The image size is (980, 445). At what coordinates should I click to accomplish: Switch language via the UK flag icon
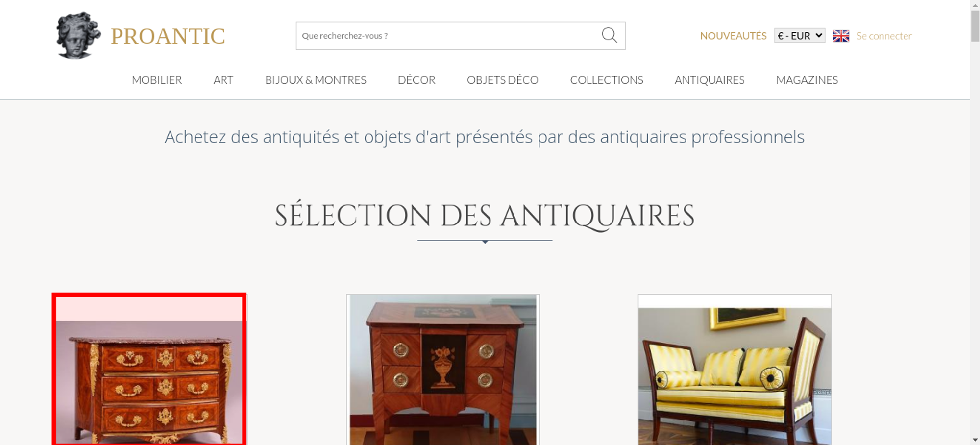point(841,36)
